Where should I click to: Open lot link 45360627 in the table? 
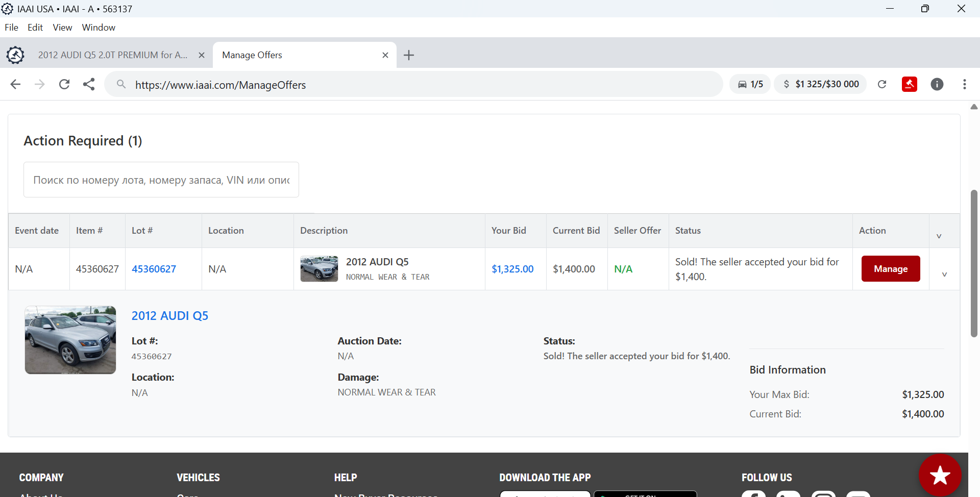154,269
